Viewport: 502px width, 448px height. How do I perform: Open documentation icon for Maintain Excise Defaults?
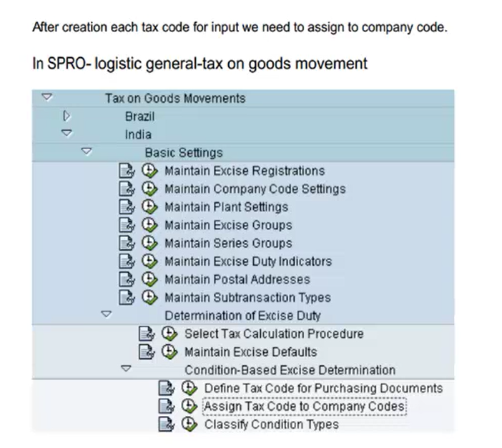(x=147, y=352)
